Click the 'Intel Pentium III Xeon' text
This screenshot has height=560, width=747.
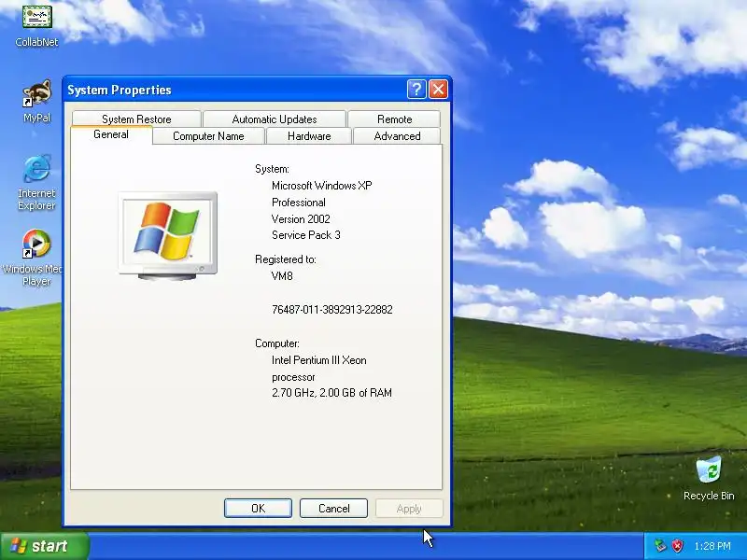tap(318, 360)
